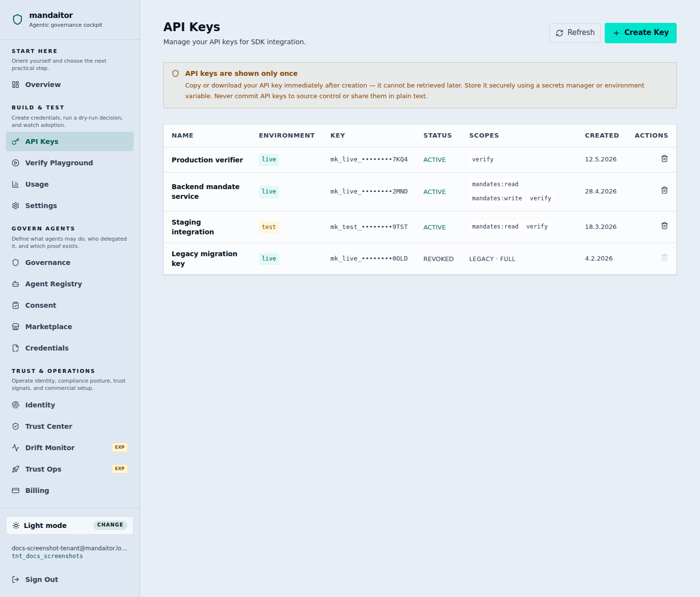Click the key mk_live_••••••••2MND

tap(369, 192)
